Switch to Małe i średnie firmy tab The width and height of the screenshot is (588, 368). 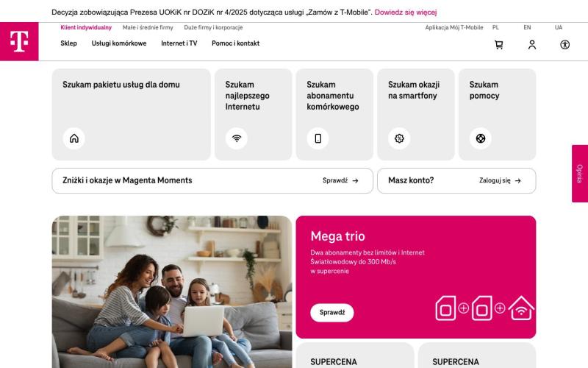[148, 27]
